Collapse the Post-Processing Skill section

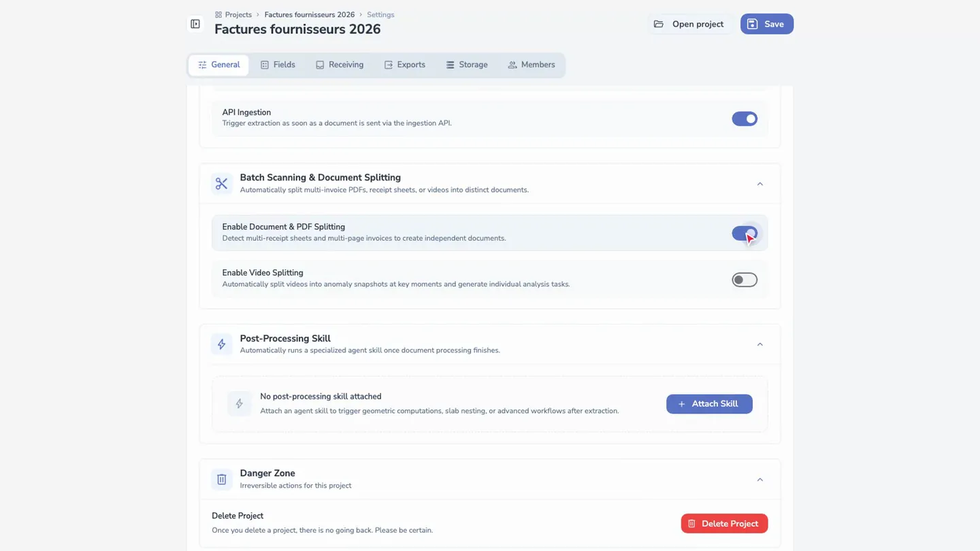(x=760, y=344)
